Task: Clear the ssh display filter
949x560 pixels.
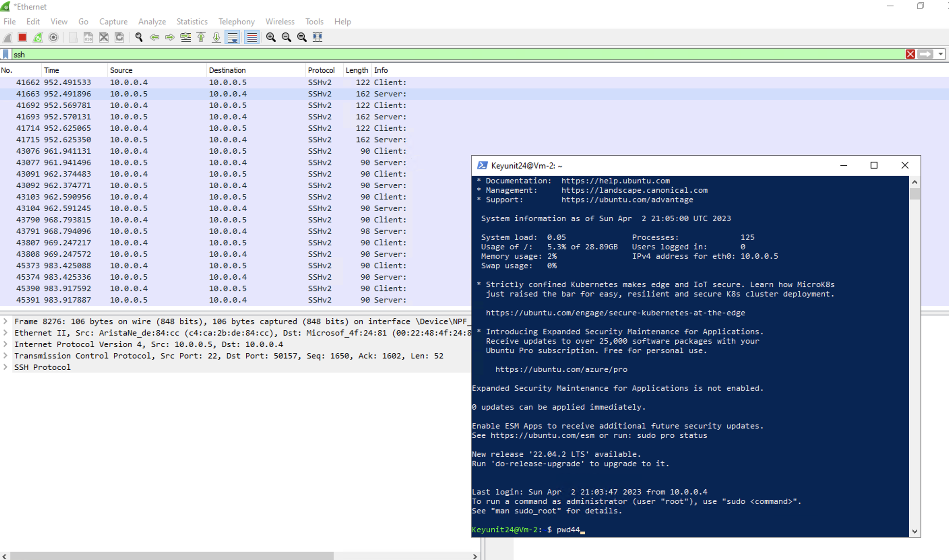Action: 910,54
